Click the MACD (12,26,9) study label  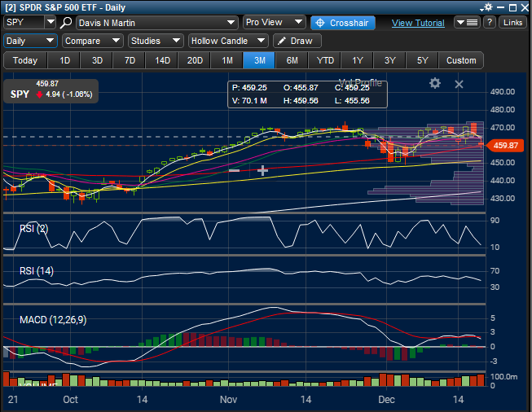click(53, 320)
